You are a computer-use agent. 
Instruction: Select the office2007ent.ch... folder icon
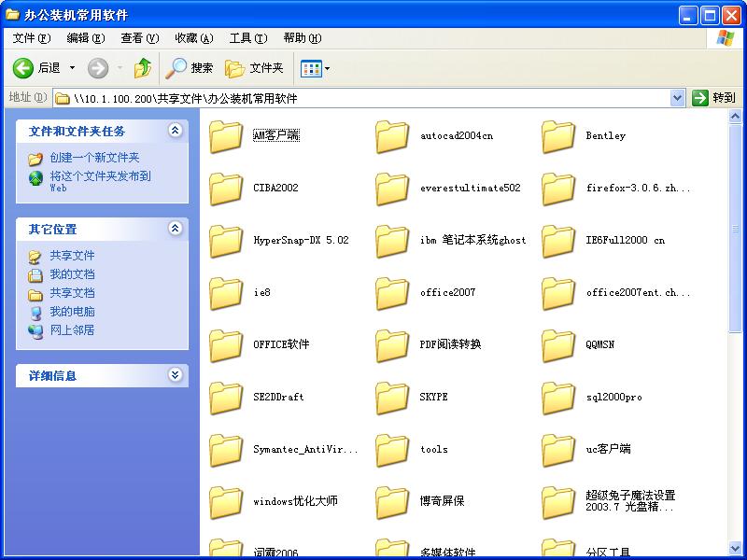(x=558, y=294)
